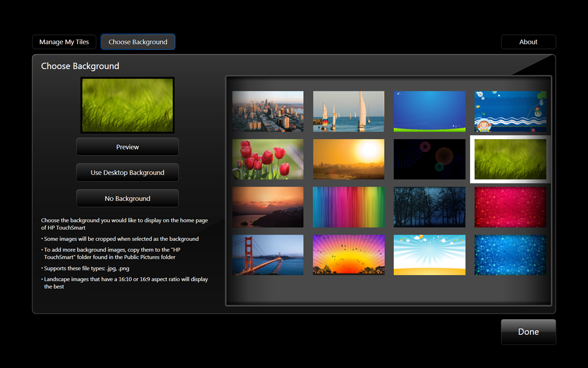Screen dimensions: 588x368
Task: Choose the silhouetted trees night background
Action: point(430,207)
